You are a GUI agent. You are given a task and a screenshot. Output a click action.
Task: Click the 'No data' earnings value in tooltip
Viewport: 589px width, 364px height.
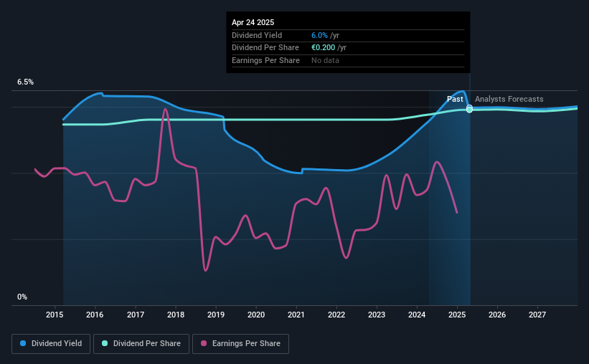[325, 60]
